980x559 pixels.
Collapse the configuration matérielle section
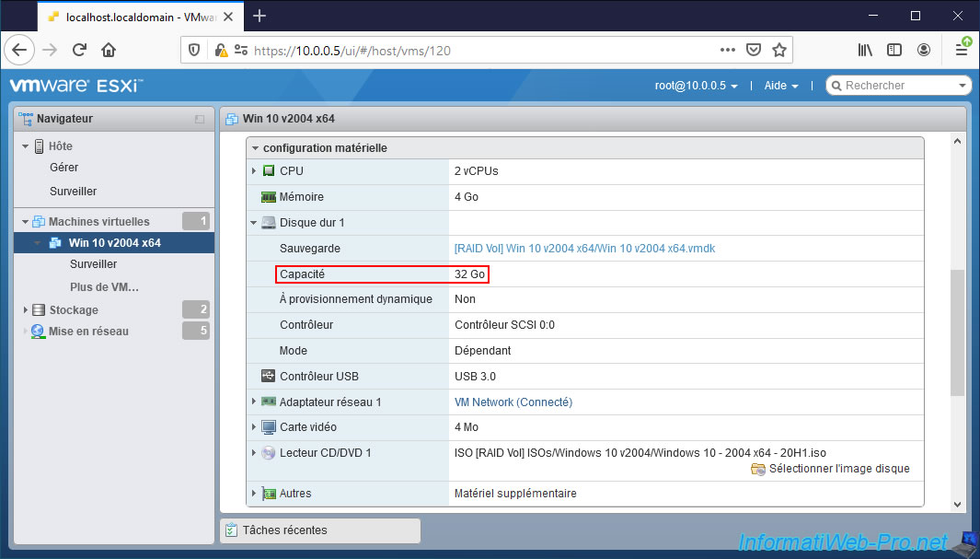[255, 148]
